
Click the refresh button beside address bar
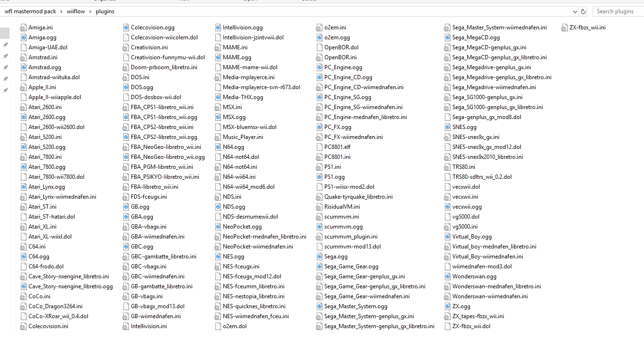pyautogui.click(x=583, y=11)
